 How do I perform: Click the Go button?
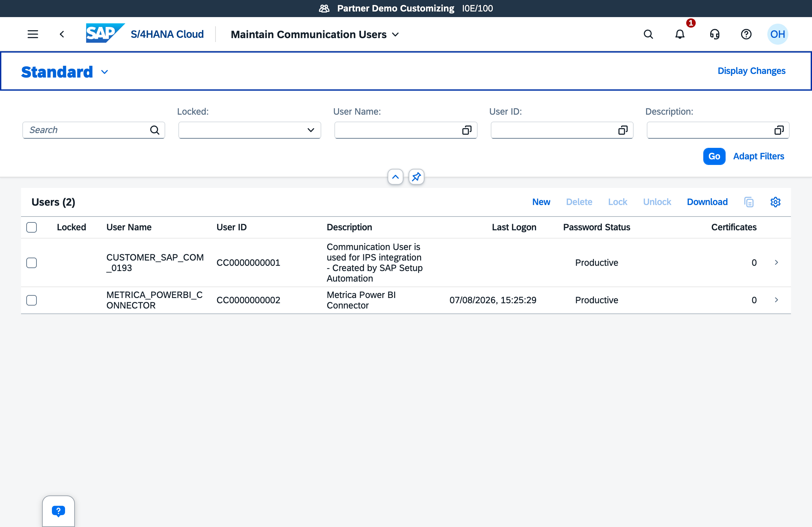(x=714, y=156)
